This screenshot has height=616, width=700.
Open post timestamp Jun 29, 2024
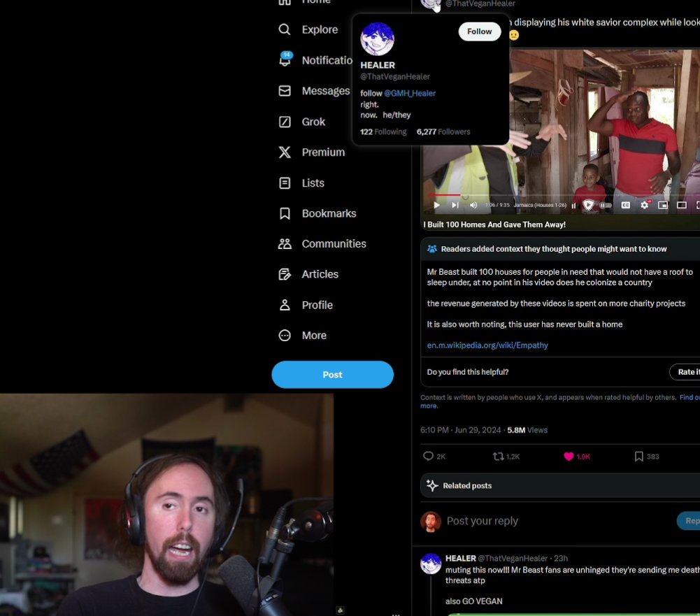tap(460, 430)
